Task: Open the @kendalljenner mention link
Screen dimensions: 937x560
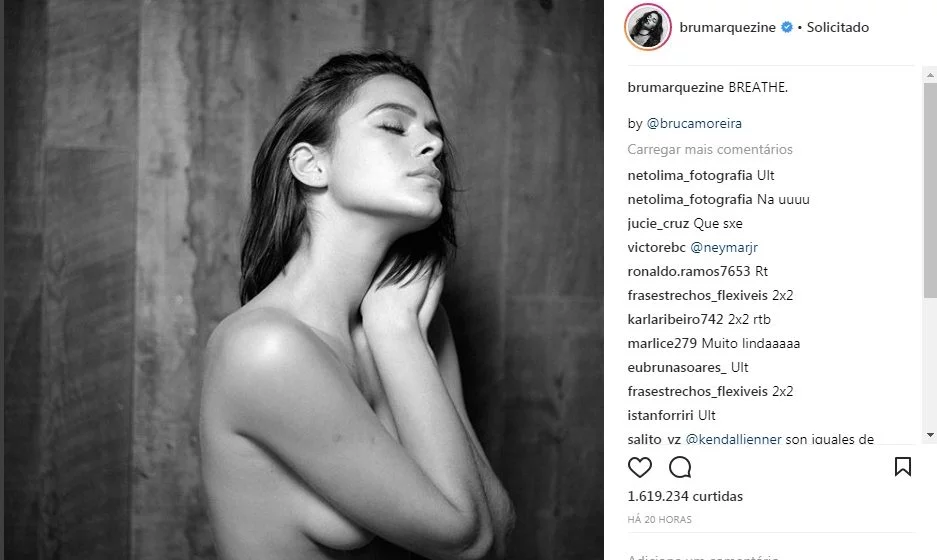Action: [733, 439]
